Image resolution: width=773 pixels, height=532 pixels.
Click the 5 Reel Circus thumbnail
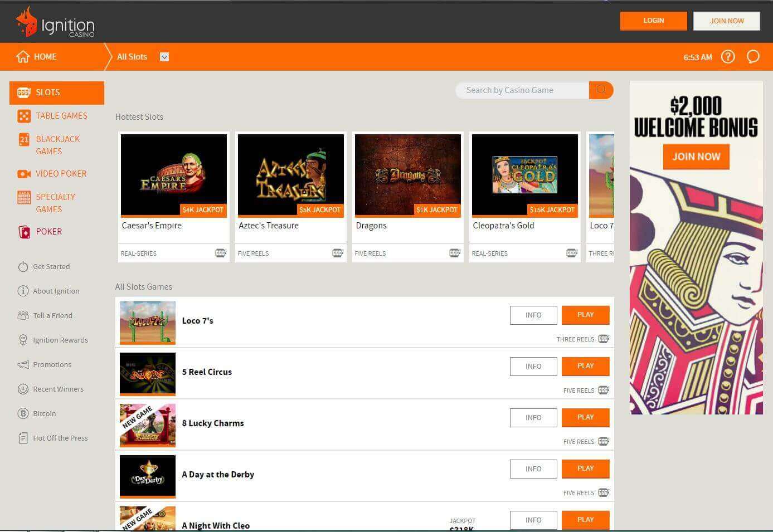148,374
